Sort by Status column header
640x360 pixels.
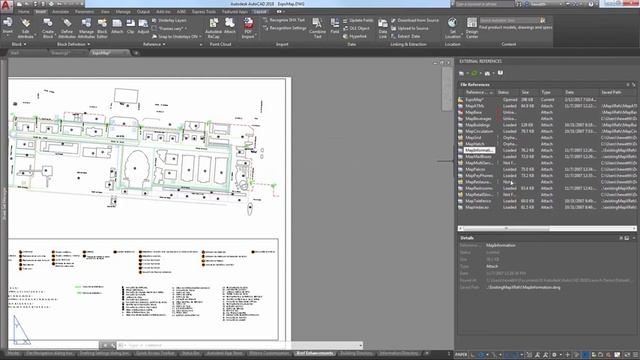click(x=507, y=93)
